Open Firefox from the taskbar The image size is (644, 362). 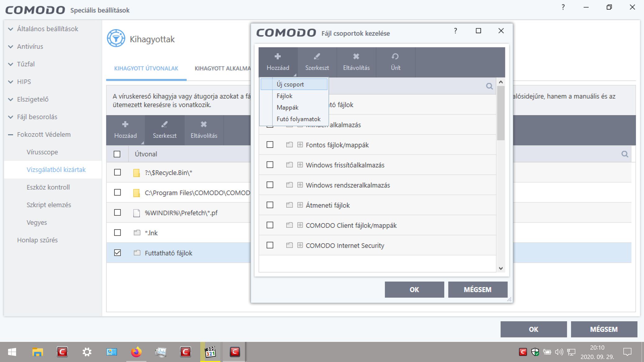pos(136,352)
